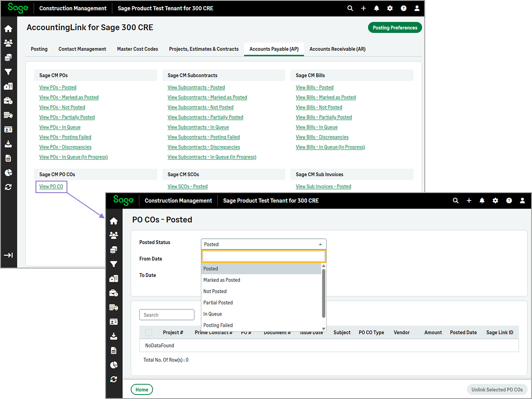Click plus icon in AccountingLink top bar
Viewport: 532px width, 399px height.
(x=364, y=8)
